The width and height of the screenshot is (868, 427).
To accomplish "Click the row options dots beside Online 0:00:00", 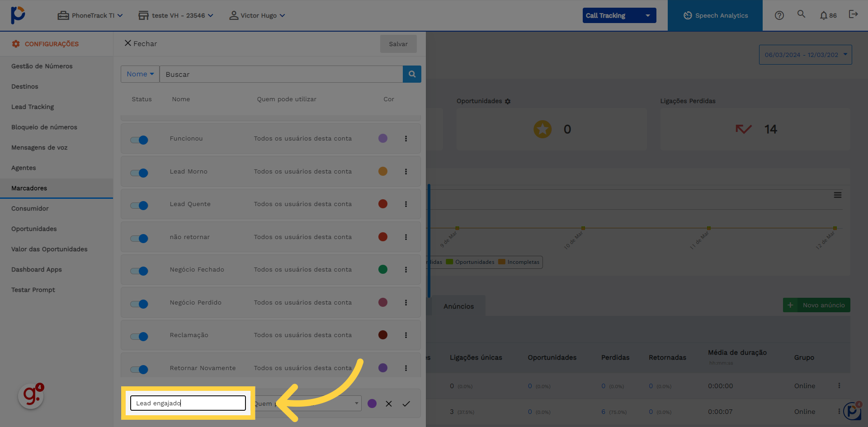I will click(839, 386).
